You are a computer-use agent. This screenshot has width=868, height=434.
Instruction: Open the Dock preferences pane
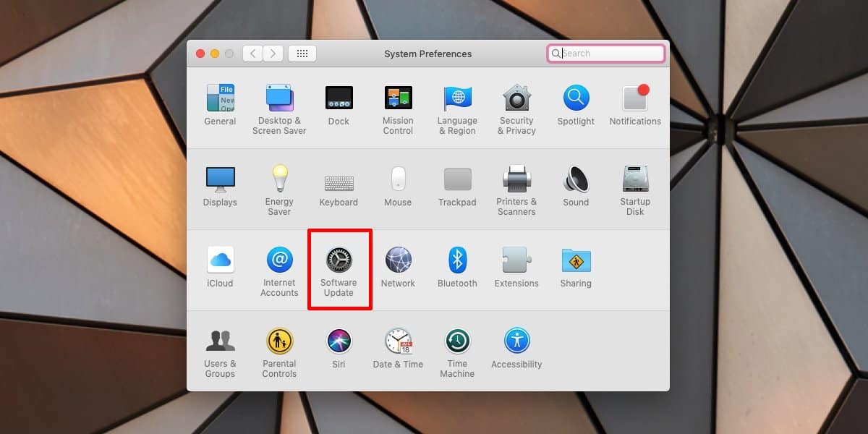(339, 105)
